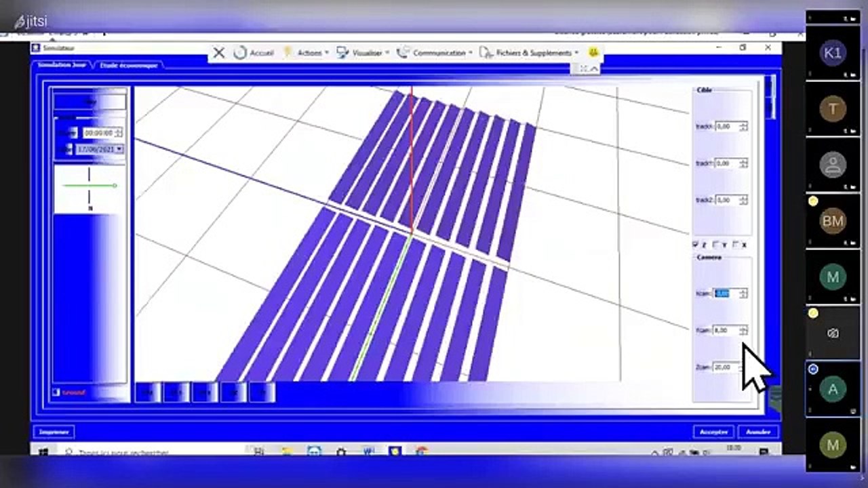Click the fourth view button below the 3D viewport
This screenshot has height=488, width=868.
(233, 392)
